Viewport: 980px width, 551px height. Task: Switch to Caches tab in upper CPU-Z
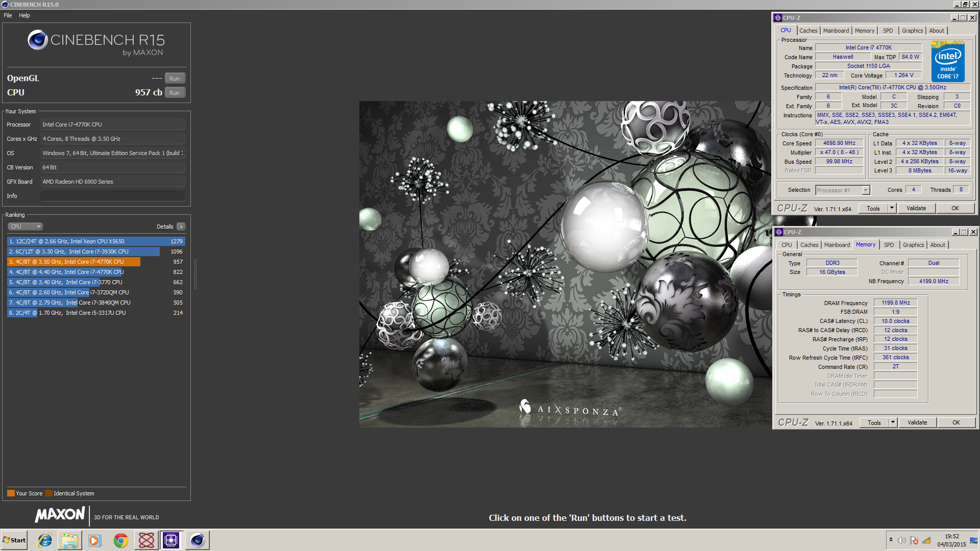[x=808, y=31]
